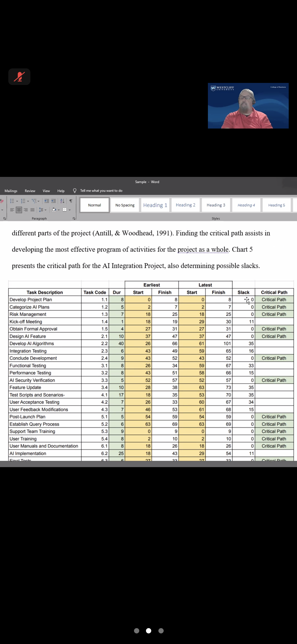Go to the third page indicator dot
297x644 pixels.
pyautogui.click(x=161, y=631)
